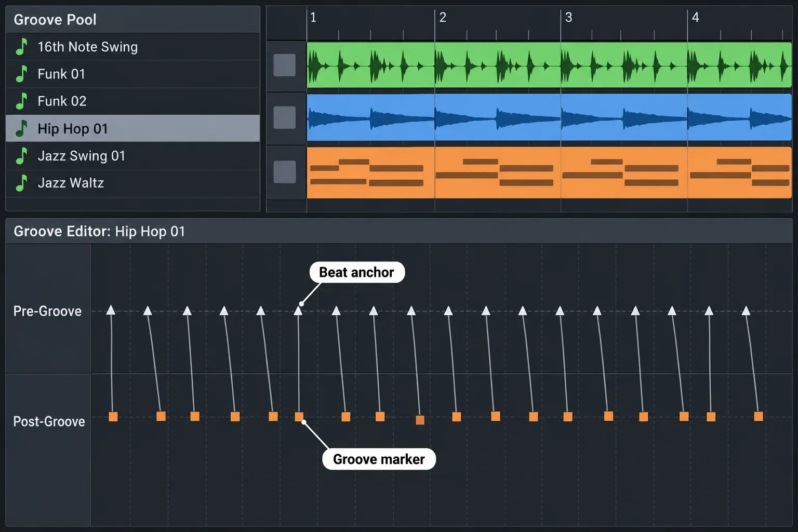Viewport: 798px width, 532px height.
Task: Click the last orange groove marker on Post-Groove
Action: (x=759, y=416)
